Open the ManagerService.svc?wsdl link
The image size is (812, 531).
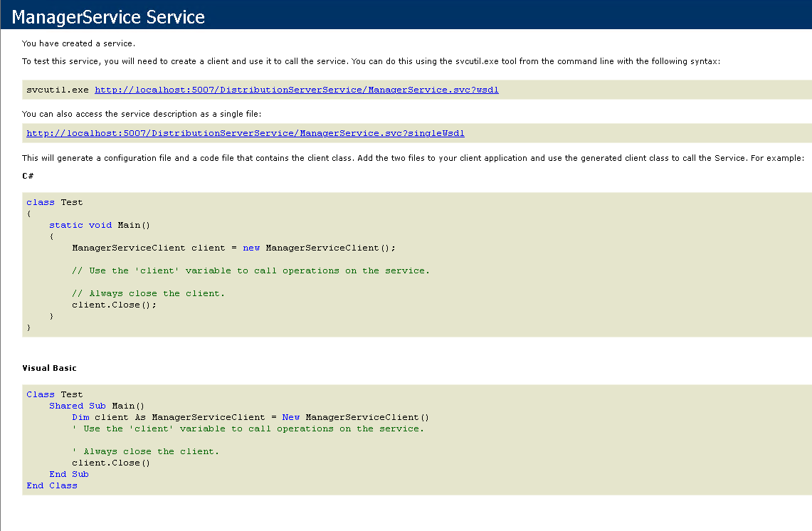[x=296, y=90]
